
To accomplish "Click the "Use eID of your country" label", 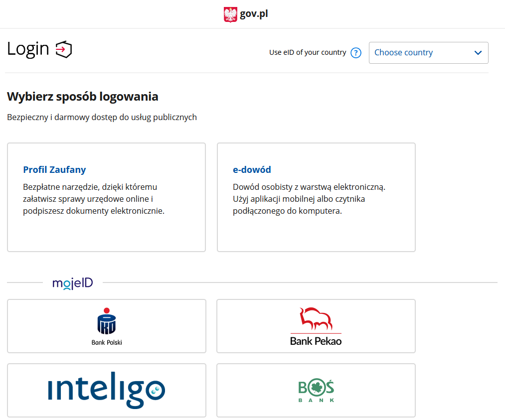I will pos(308,52).
